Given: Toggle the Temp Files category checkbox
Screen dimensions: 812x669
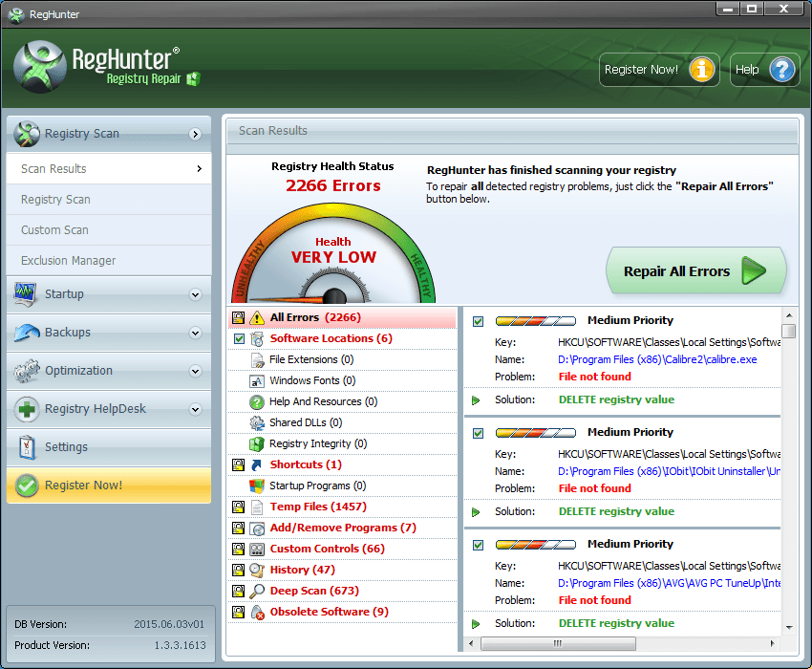Looking at the screenshot, I should 238,507.
